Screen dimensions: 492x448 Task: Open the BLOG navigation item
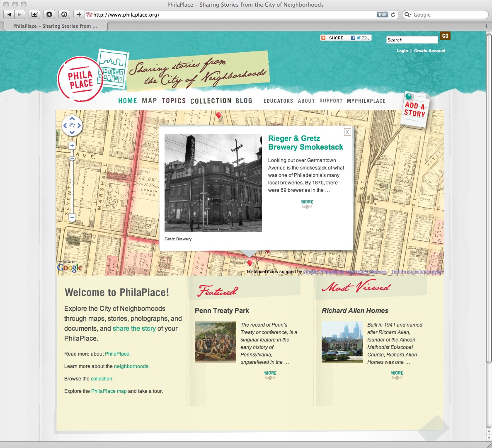(x=244, y=101)
